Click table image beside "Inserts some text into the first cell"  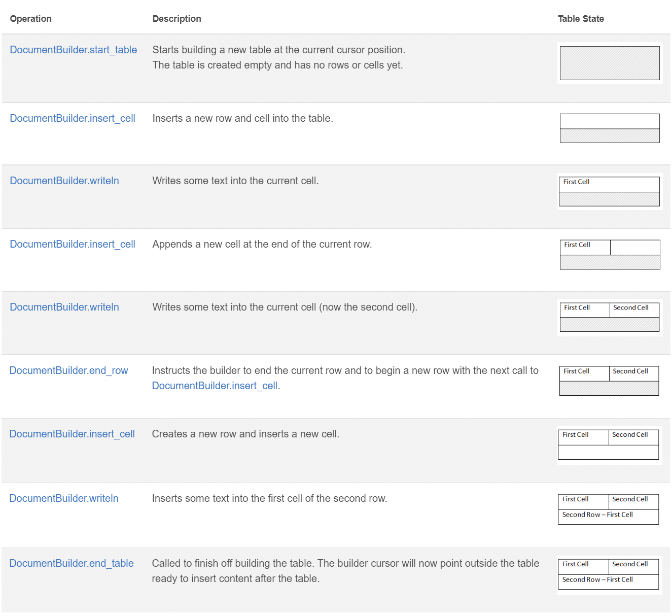click(609, 509)
